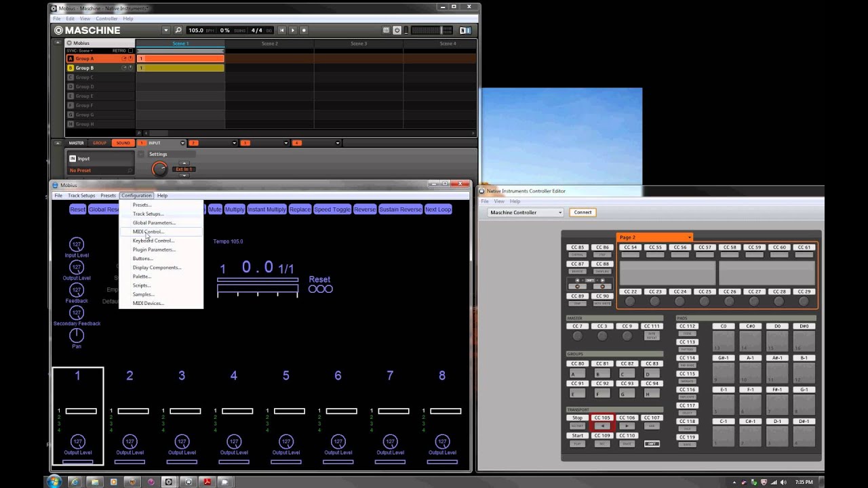The image size is (868, 488).
Task: Open the Windows Start button
Action: tap(54, 481)
